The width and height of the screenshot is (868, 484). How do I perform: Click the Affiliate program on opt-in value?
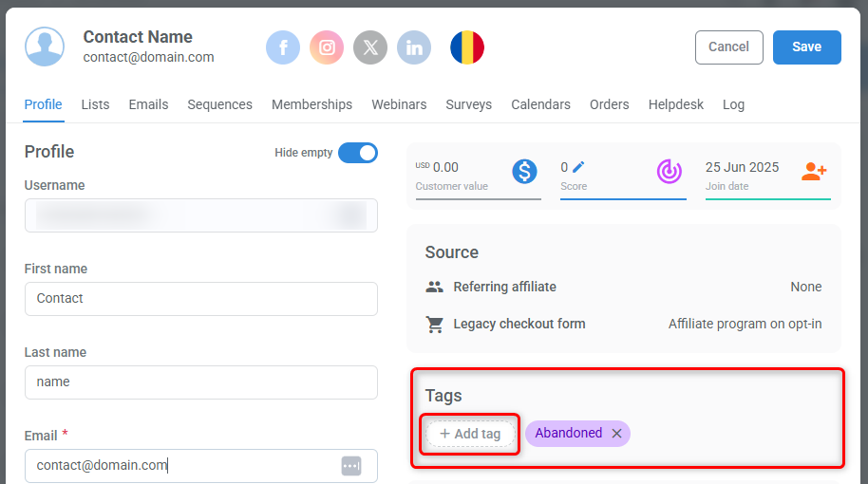click(x=745, y=325)
